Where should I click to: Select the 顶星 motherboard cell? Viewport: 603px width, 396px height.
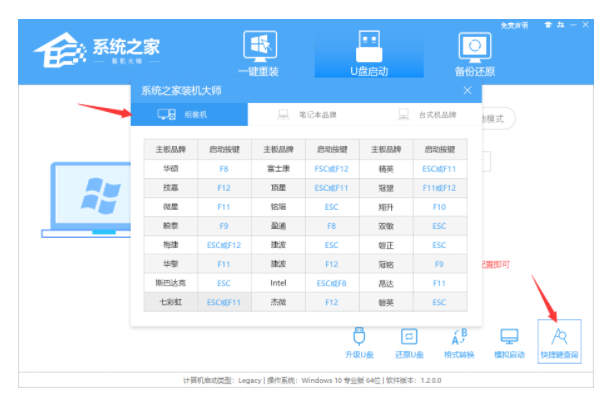(x=278, y=188)
